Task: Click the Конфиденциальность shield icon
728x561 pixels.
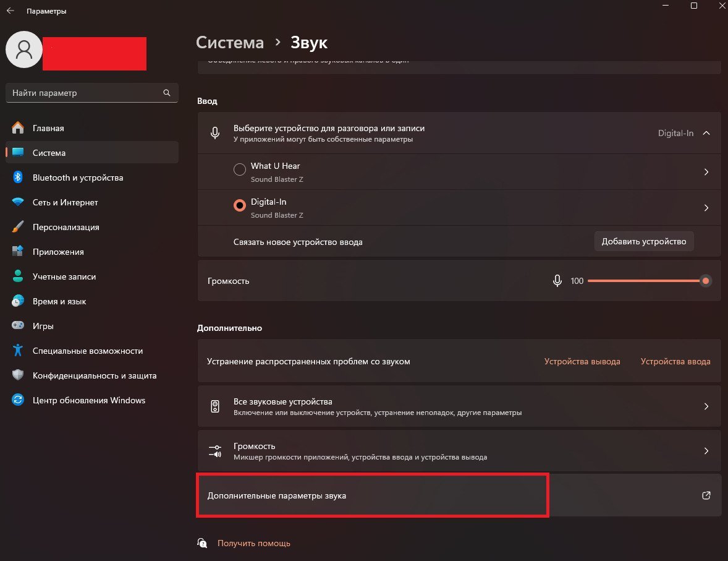Action: coord(18,375)
